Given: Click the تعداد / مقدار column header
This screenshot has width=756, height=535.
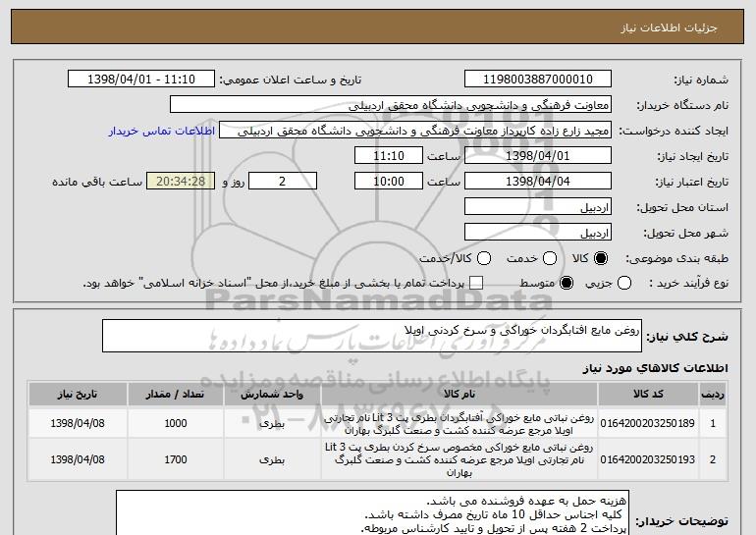Looking at the screenshot, I should click(x=176, y=395).
